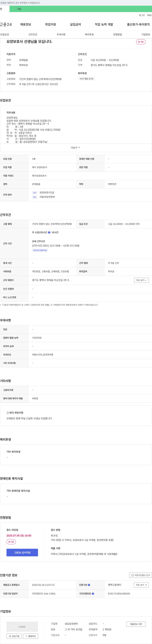The height and width of the screenshot is (644, 152).
Task: Select the 재가 요양보호사 job type value
Action: point(39,167)
